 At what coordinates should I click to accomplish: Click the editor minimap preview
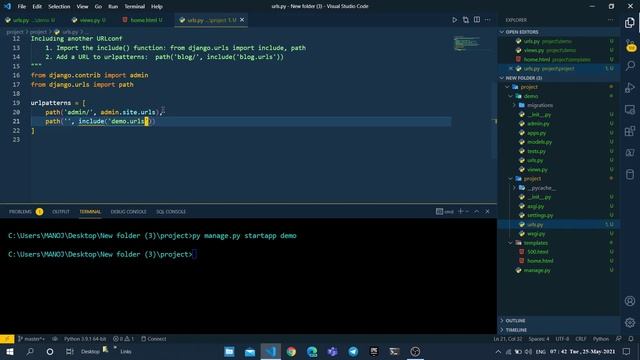point(467,43)
